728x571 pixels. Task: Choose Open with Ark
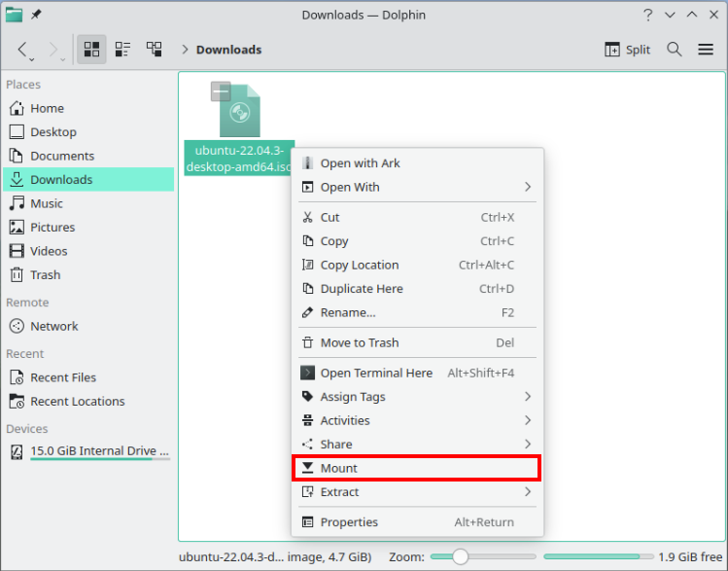coord(417,163)
